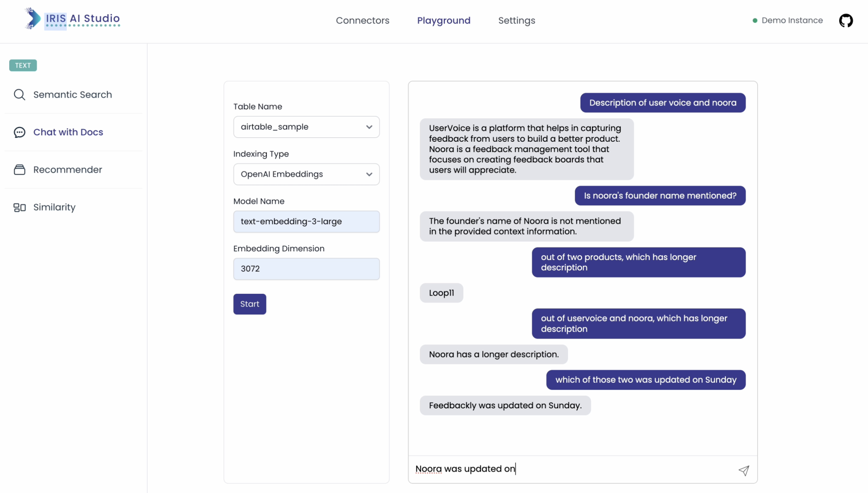
Task: Click the 'Feedbackly was updated on Sunday' reply
Action: pyautogui.click(x=505, y=406)
